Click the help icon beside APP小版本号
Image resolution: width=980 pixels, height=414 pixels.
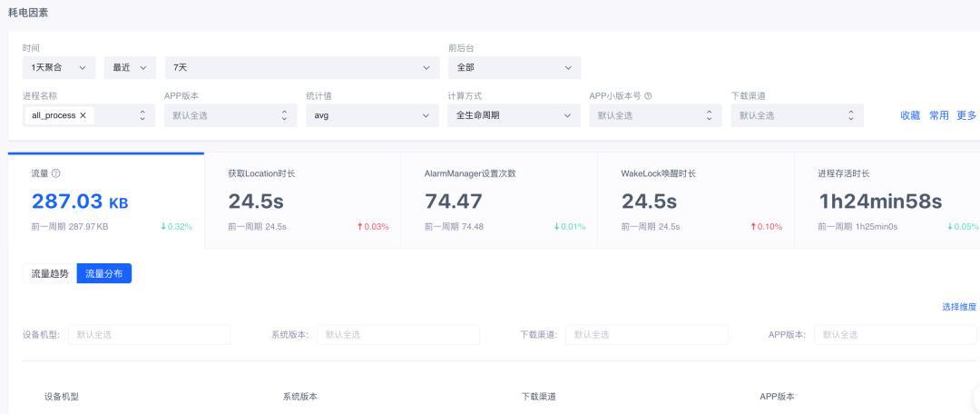[648, 96]
